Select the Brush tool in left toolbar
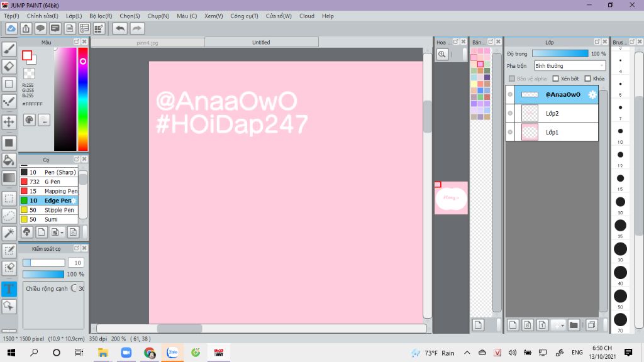Screen dimensions: 644x362 coord(9,49)
